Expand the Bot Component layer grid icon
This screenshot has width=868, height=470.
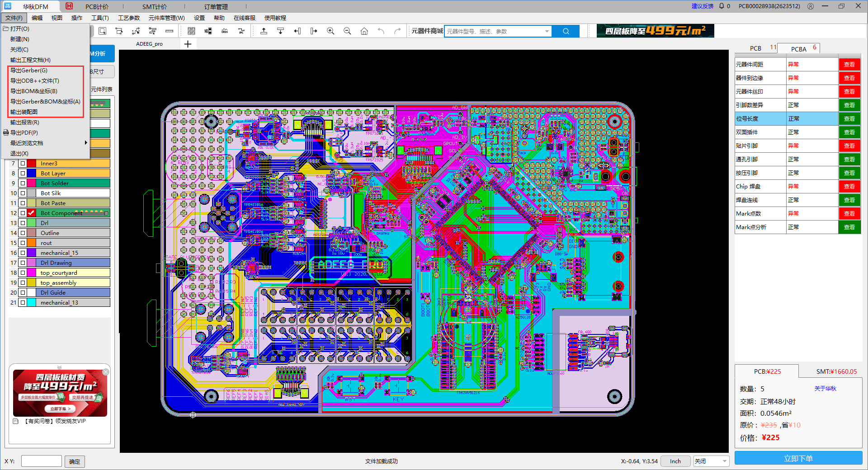[x=106, y=213]
